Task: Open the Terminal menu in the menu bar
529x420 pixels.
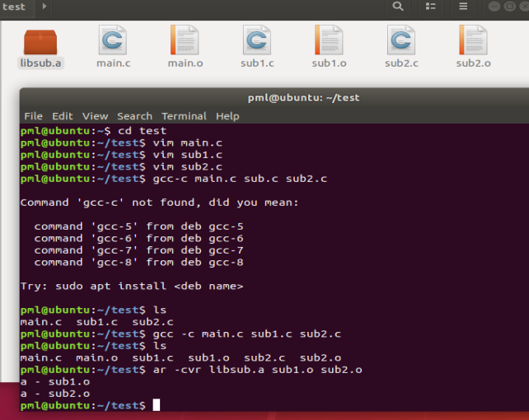Action: [x=184, y=116]
